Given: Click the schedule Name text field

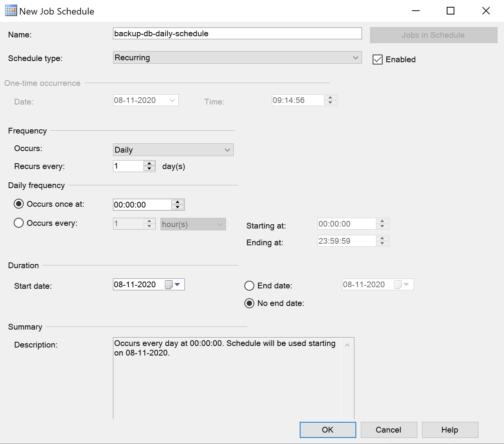Looking at the screenshot, I should pyautogui.click(x=237, y=34).
